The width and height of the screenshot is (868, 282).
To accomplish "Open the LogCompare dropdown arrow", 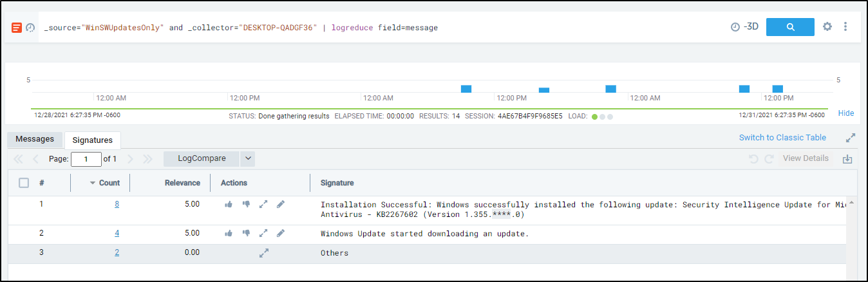I will [x=248, y=158].
